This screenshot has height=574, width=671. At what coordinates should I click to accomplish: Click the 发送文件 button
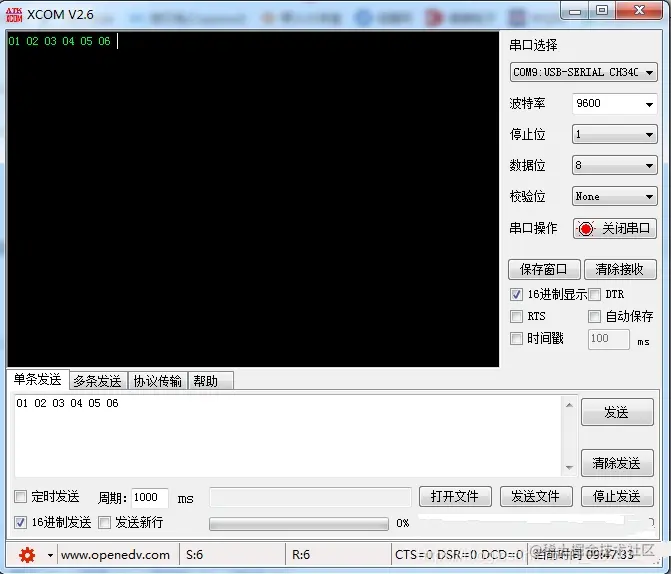point(536,497)
